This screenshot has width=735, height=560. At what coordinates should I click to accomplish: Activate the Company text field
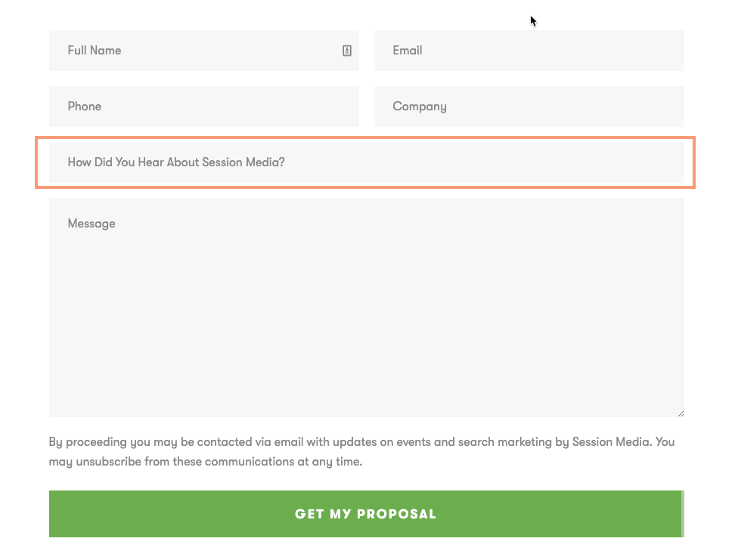529,107
